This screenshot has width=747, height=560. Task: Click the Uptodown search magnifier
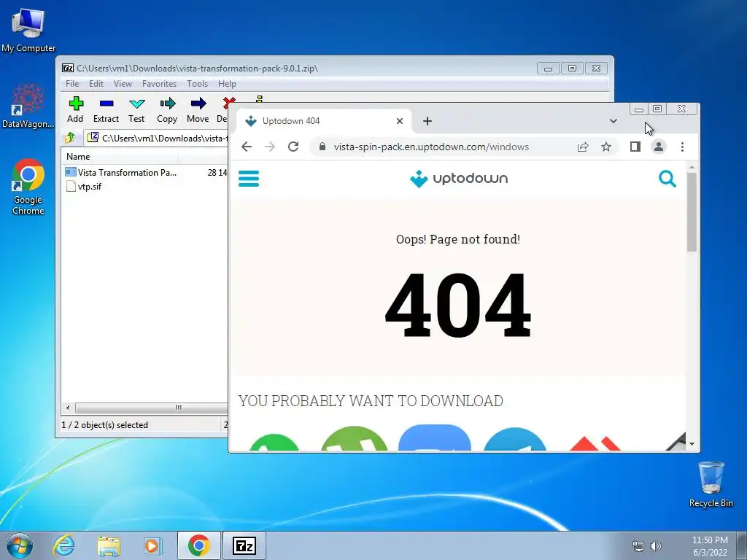click(x=667, y=179)
